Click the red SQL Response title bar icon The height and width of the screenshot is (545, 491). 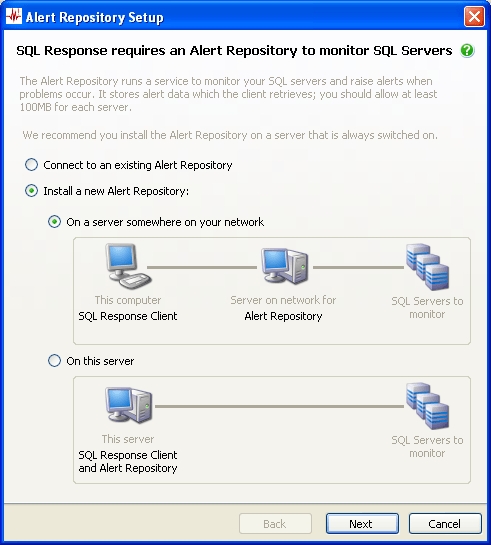14,16
